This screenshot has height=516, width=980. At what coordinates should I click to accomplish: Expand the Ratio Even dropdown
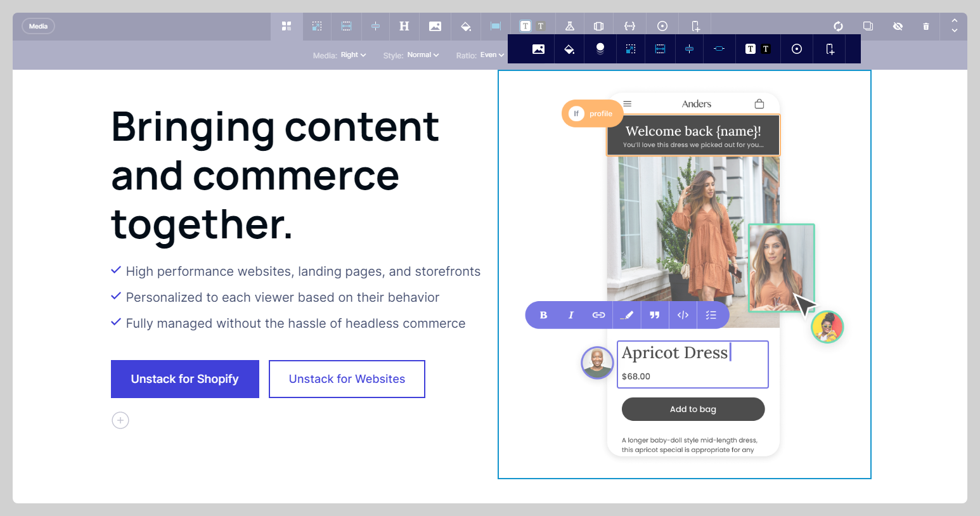click(x=492, y=55)
